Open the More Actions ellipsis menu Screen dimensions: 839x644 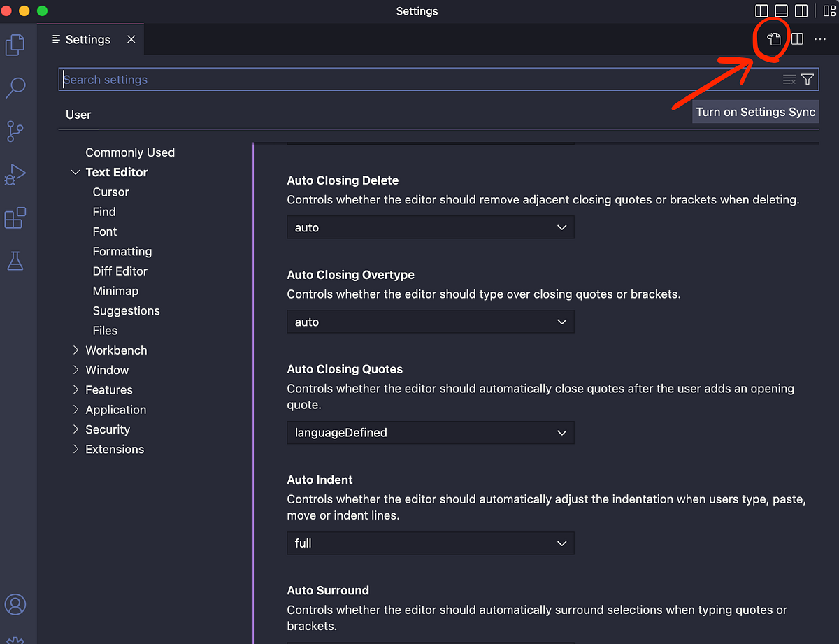[819, 39]
